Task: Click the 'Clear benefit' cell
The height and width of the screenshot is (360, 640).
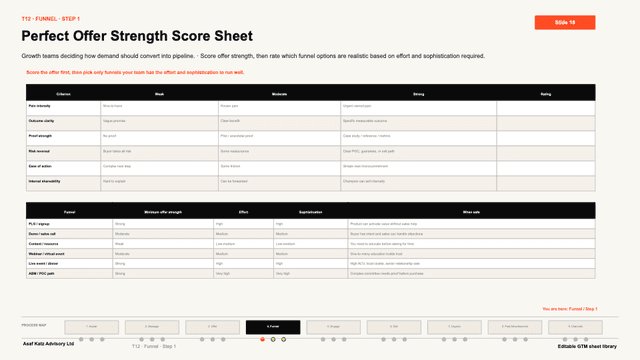Action: pyautogui.click(x=280, y=123)
